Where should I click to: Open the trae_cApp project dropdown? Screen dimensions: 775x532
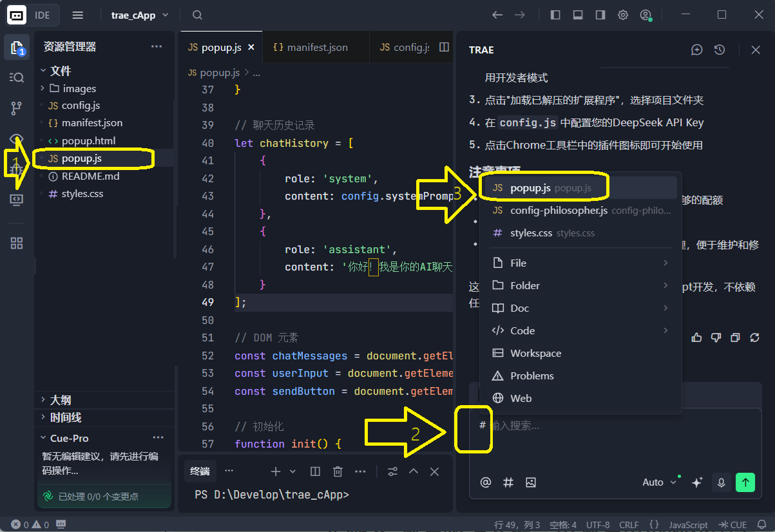tap(140, 15)
